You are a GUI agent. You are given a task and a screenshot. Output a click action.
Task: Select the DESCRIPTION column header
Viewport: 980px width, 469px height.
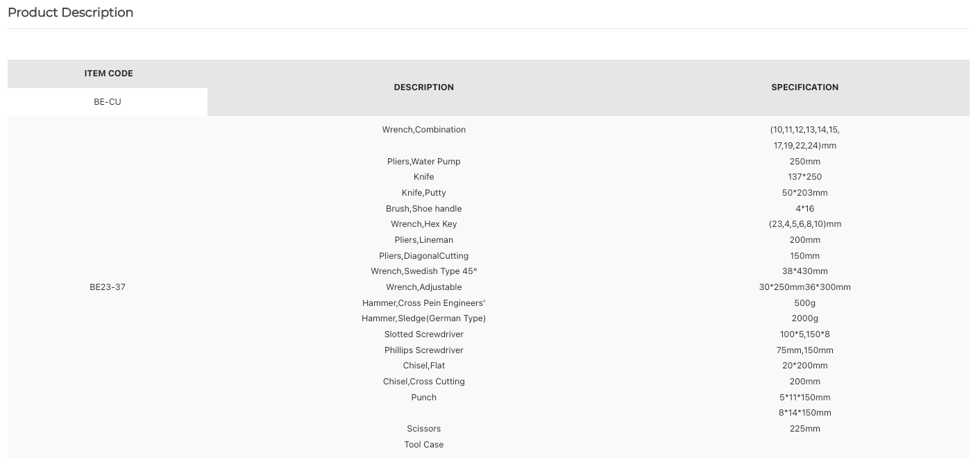coord(423,87)
